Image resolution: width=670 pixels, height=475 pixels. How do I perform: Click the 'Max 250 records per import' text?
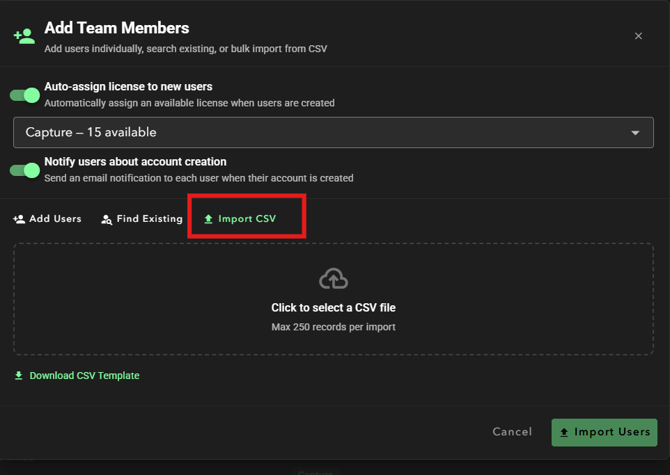coord(333,327)
